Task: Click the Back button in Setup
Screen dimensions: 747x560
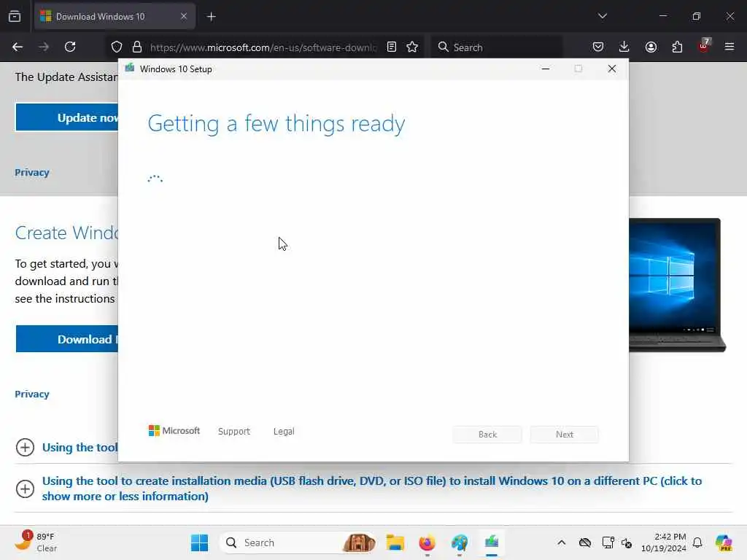Action: pyautogui.click(x=487, y=435)
